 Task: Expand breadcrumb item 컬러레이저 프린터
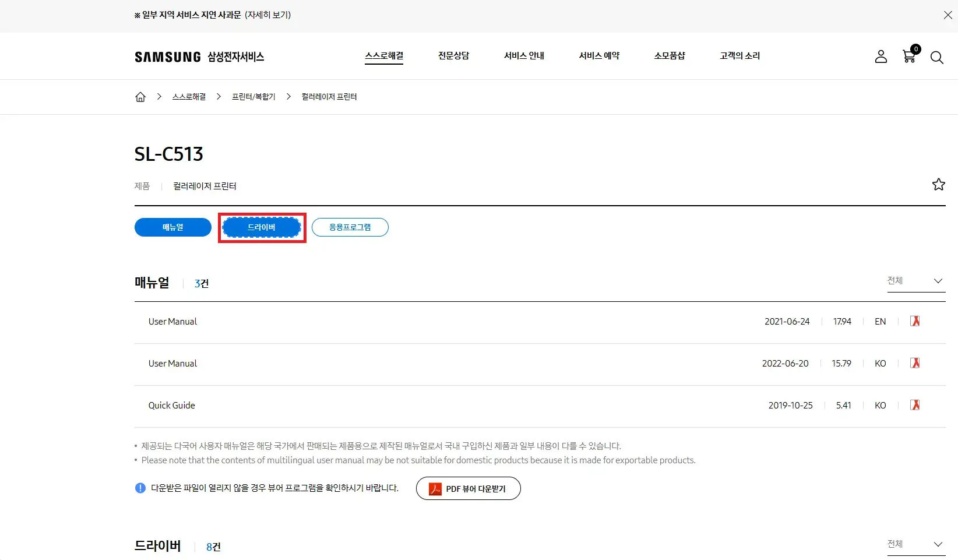pos(329,97)
